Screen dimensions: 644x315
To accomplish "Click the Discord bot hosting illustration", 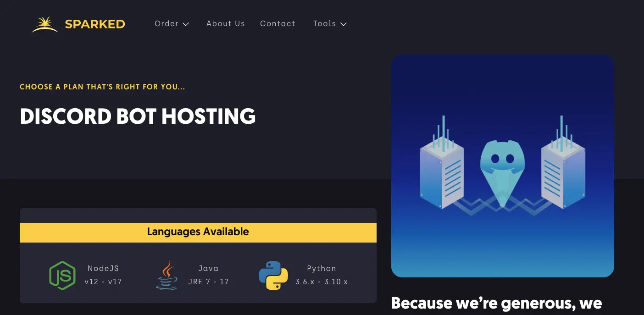I will (503, 166).
